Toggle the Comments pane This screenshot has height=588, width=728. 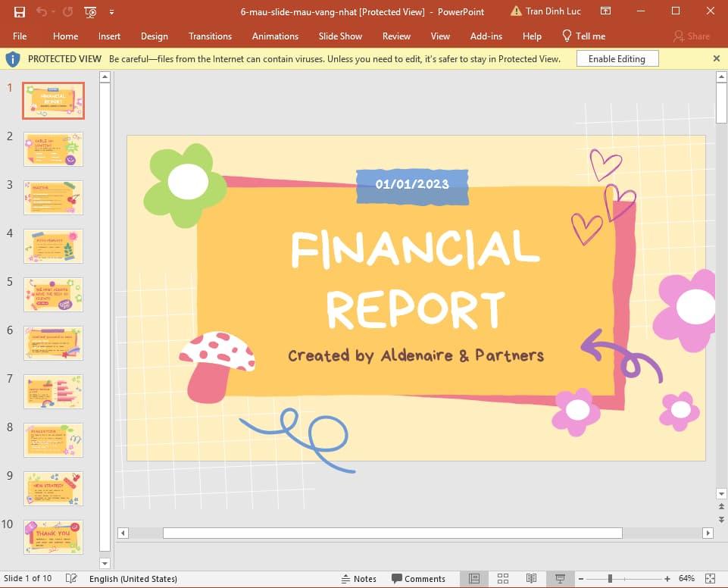click(x=419, y=578)
